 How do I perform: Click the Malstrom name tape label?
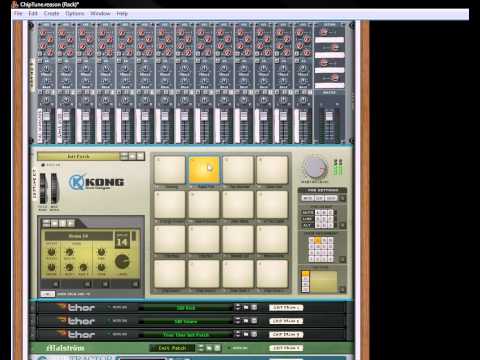coord(286,348)
